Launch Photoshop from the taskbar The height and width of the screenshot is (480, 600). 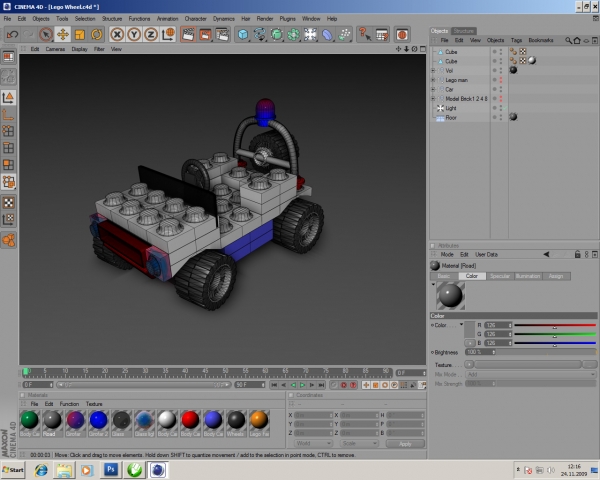point(111,470)
